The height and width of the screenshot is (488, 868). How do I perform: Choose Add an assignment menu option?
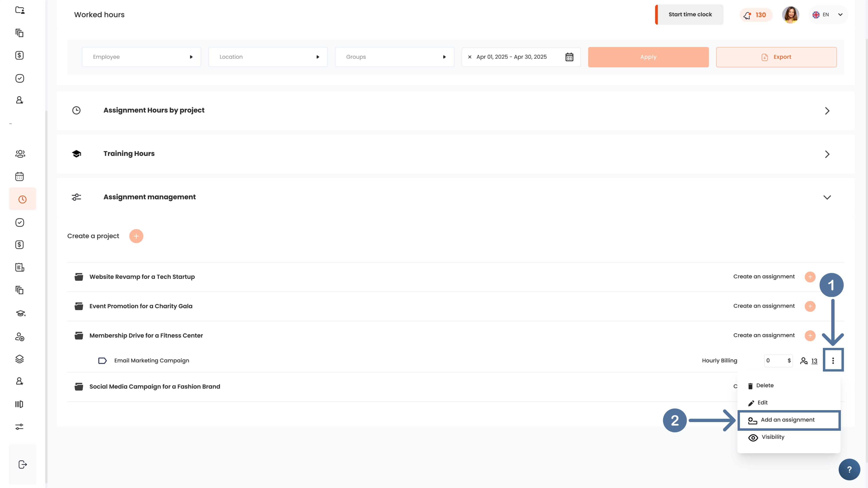789,420
